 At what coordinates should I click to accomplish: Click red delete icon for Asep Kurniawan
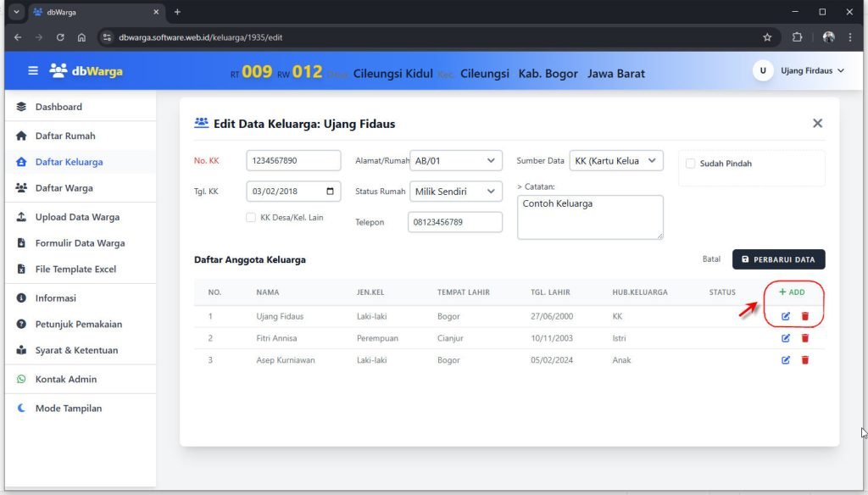click(x=805, y=360)
